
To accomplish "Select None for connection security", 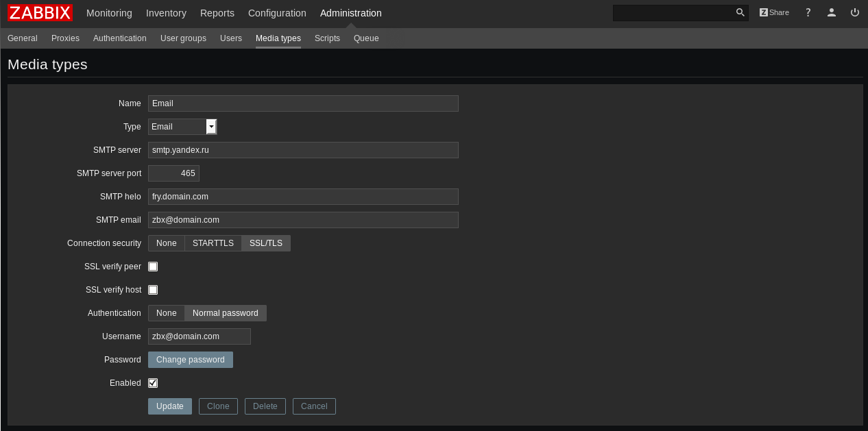I will [166, 243].
